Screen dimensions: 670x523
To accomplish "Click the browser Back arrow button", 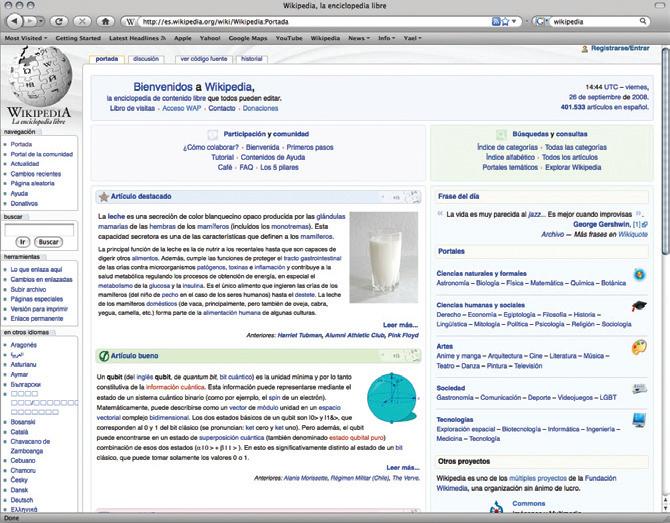I will (x=15, y=21).
